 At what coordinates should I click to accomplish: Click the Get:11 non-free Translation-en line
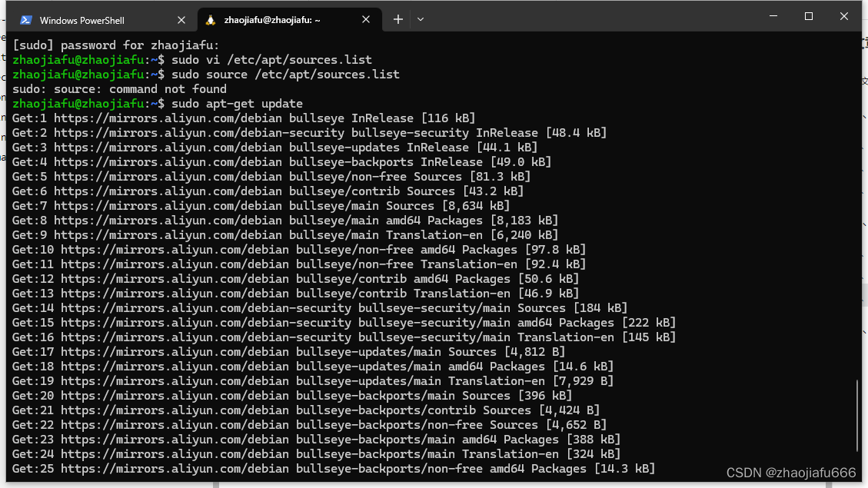point(299,264)
